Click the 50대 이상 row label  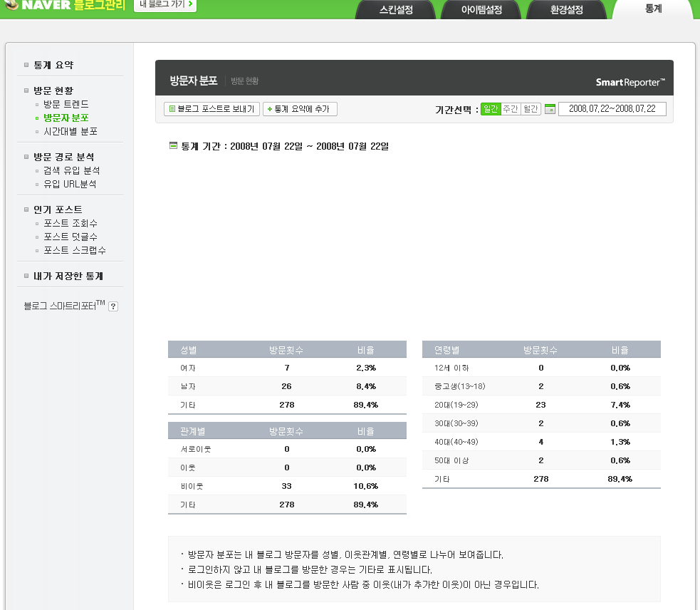coord(451,460)
